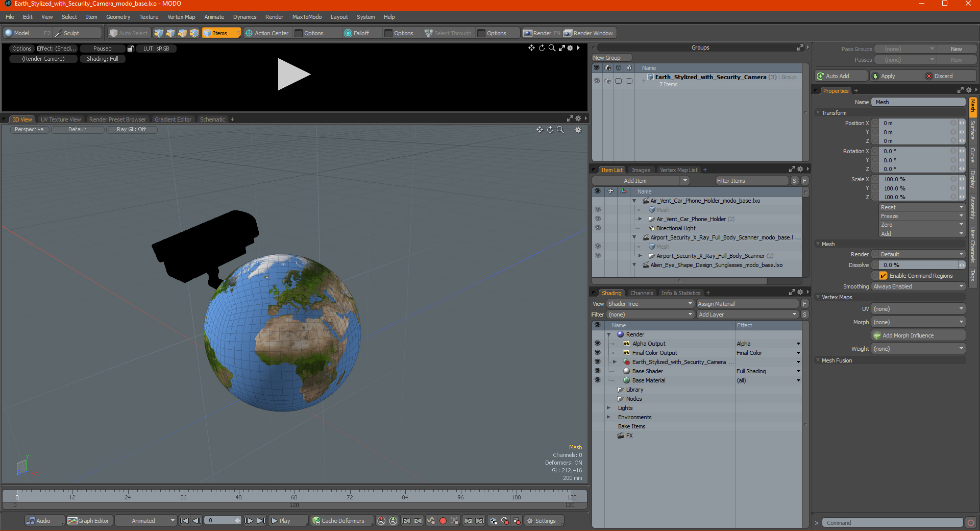This screenshot has width=980, height=531.
Task: Open Smoothing Always Enabled dropdown
Action: [x=918, y=286]
